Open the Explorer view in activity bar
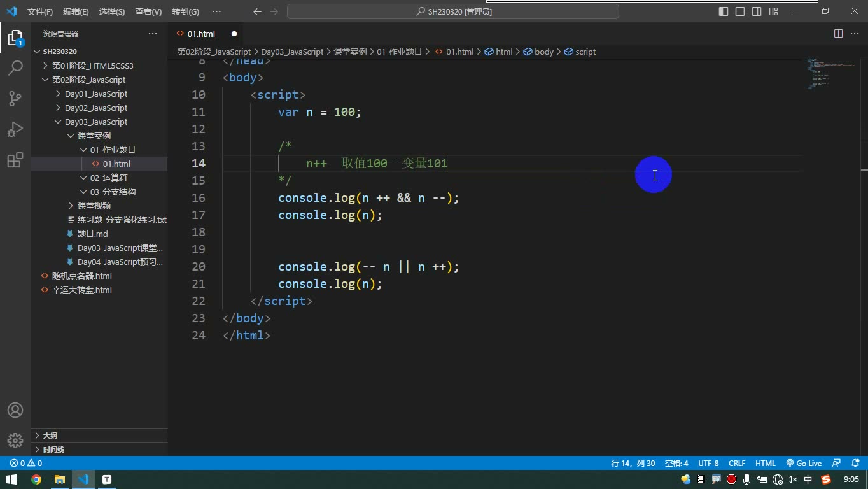The image size is (868, 489). [x=15, y=38]
